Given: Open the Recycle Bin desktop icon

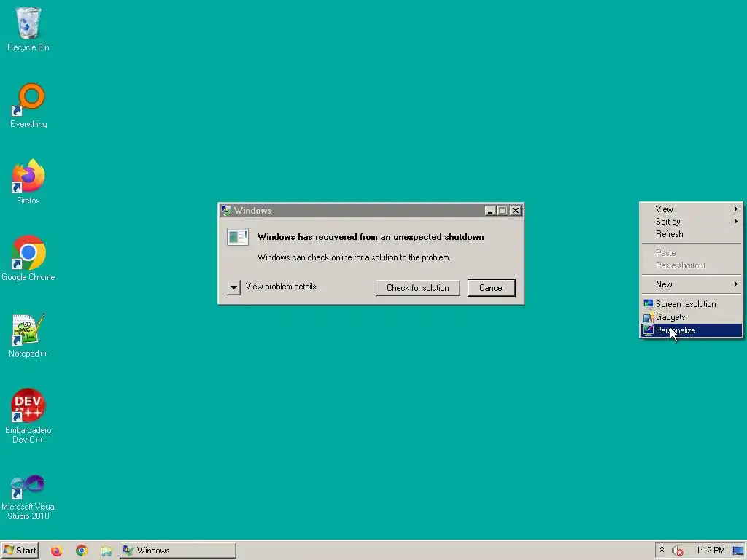Looking at the screenshot, I should pyautogui.click(x=28, y=29).
